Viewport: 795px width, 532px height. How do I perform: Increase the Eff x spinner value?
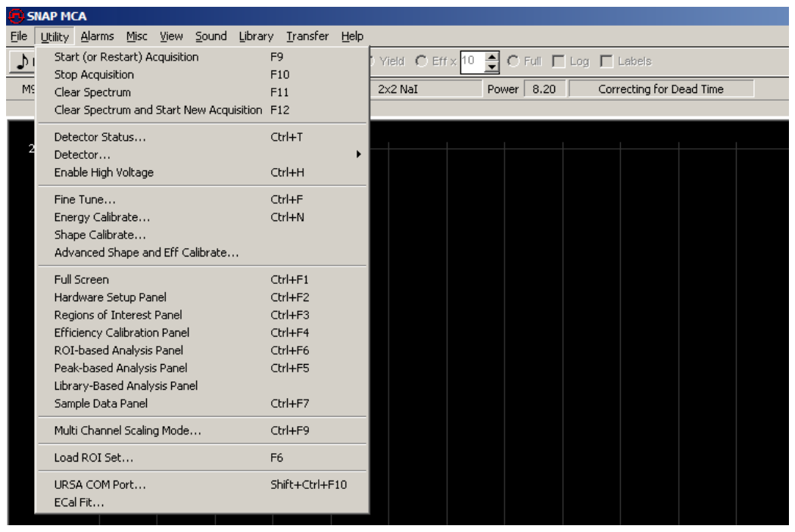[491, 57]
